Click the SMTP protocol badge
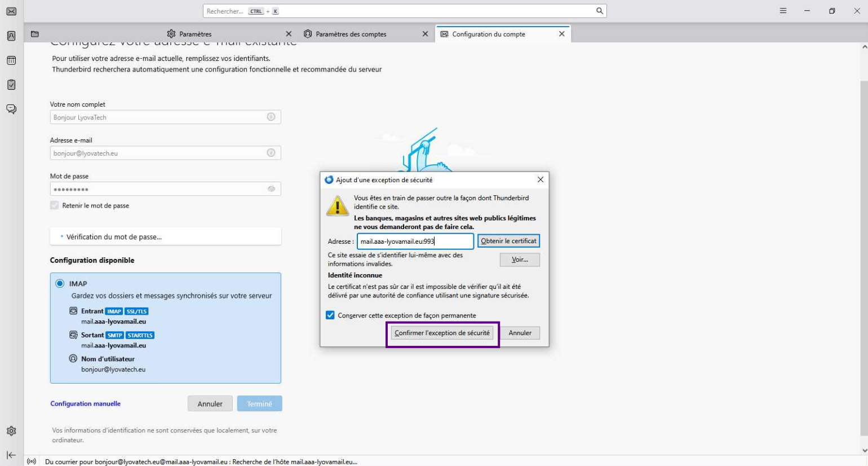This screenshot has width=868, height=466. [114, 335]
